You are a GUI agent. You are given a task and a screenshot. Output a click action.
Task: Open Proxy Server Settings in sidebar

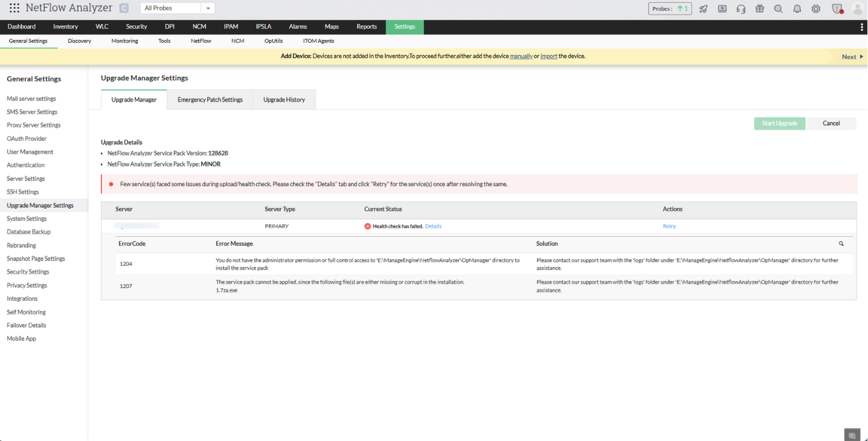coord(34,125)
